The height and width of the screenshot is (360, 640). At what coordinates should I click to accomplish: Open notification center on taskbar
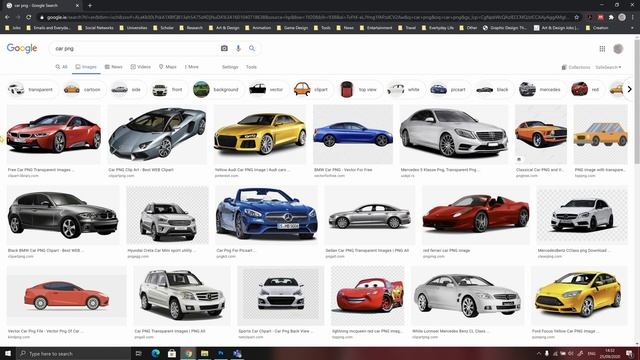630,353
